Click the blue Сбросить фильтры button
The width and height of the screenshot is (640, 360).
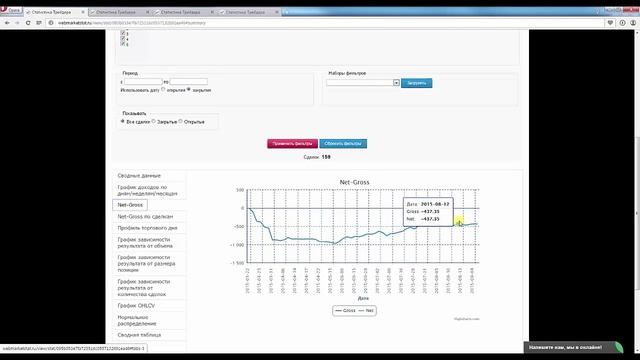point(343,144)
